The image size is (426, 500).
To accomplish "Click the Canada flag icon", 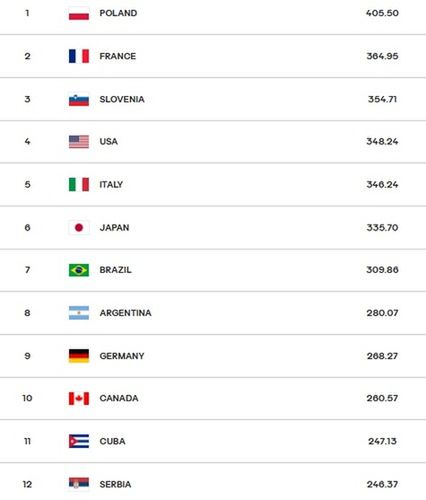I will [79, 398].
